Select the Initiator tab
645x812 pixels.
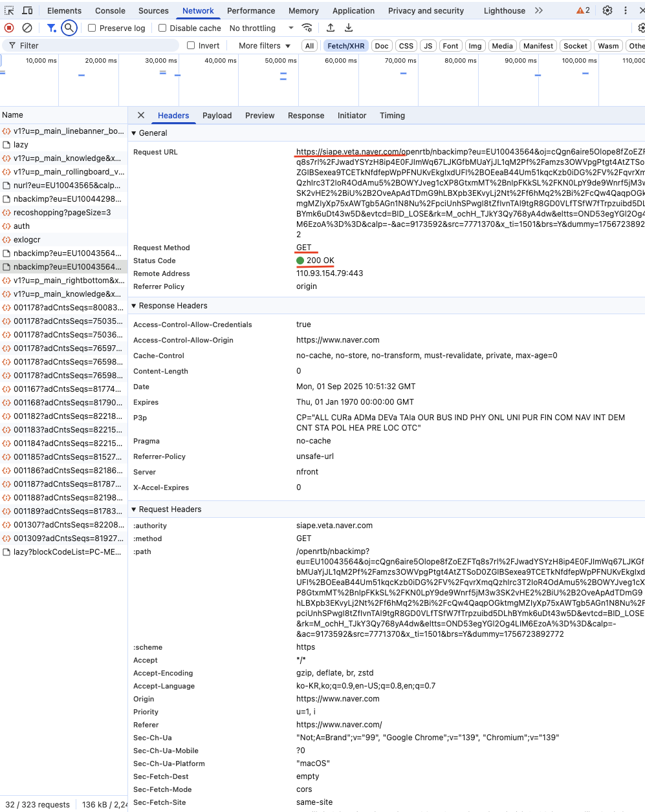click(x=352, y=115)
